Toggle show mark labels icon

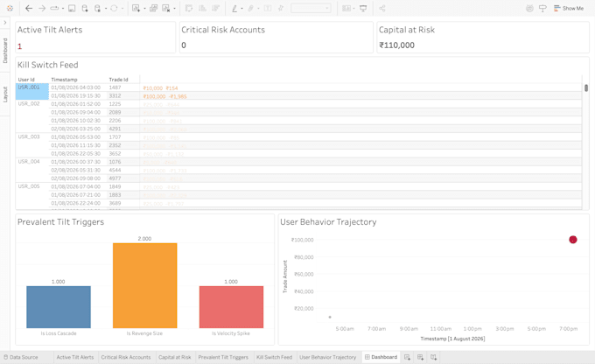coord(268,8)
